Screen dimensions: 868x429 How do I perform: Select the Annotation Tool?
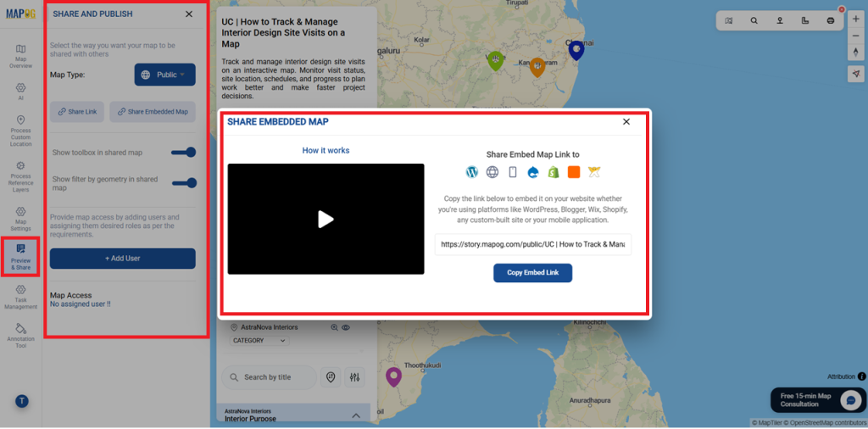[20, 336]
